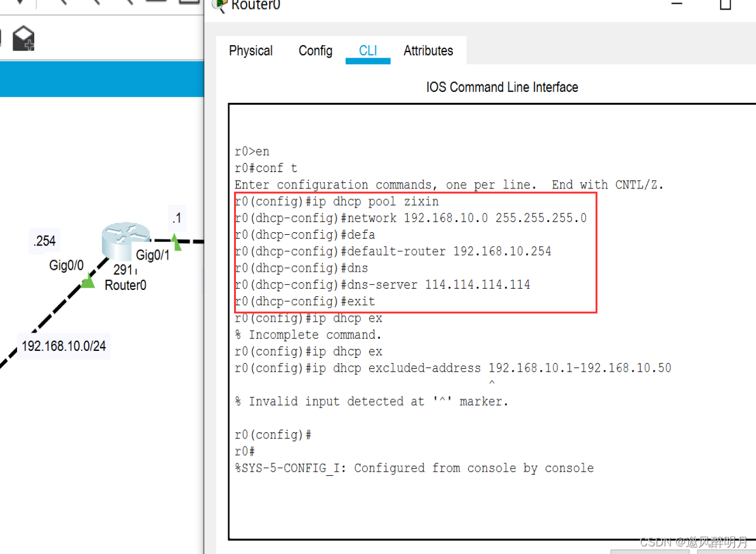
Task: Click the 'r0#conf t' line in CLI
Action: coord(266,168)
